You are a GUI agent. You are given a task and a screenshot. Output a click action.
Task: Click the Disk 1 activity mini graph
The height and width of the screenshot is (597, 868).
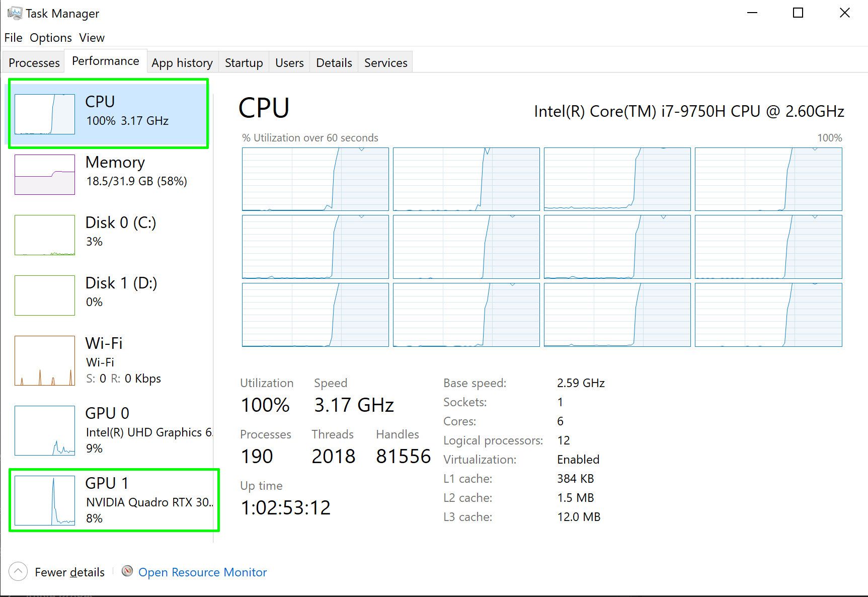pyautogui.click(x=45, y=295)
